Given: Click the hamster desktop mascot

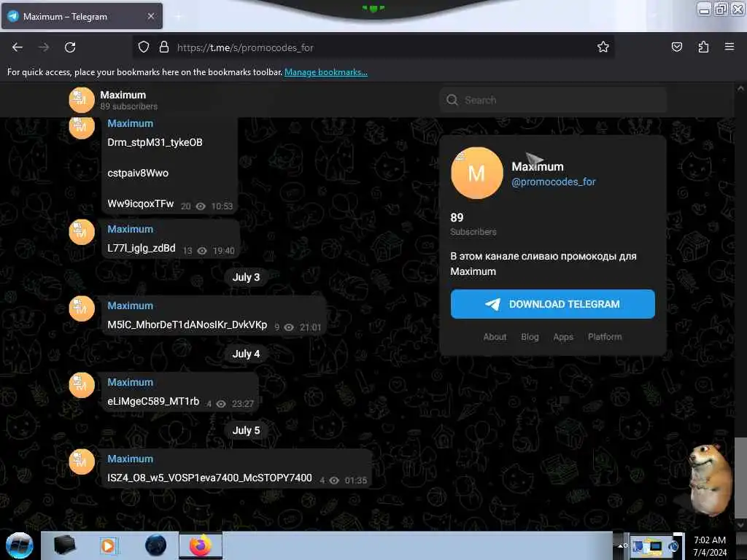Looking at the screenshot, I should coord(711,480).
